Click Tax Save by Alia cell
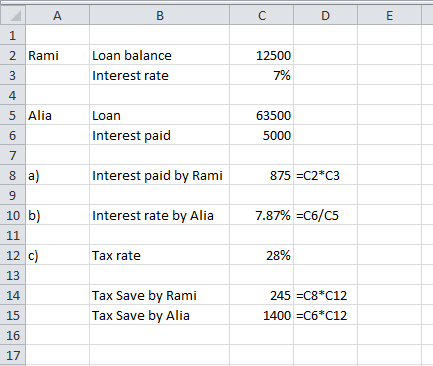433x366 pixels. (x=160, y=315)
